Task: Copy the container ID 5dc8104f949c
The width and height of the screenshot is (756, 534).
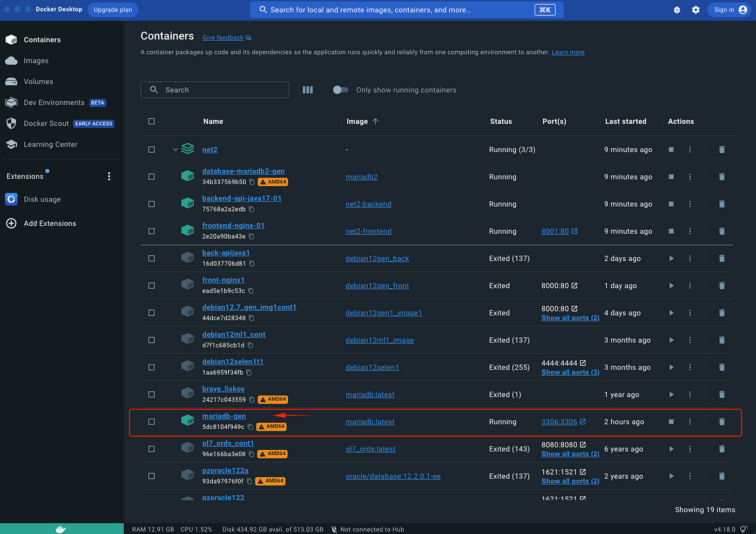Action: pos(250,427)
